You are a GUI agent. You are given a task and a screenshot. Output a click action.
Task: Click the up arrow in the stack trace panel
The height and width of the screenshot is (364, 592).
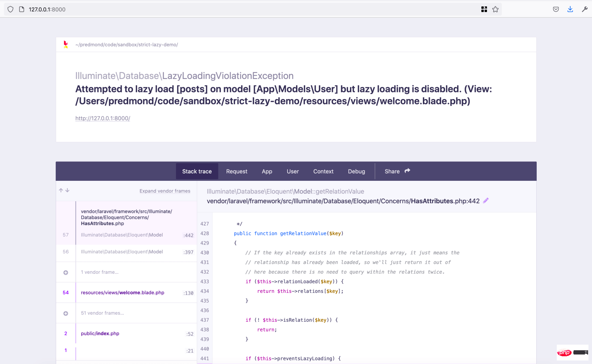click(x=61, y=190)
